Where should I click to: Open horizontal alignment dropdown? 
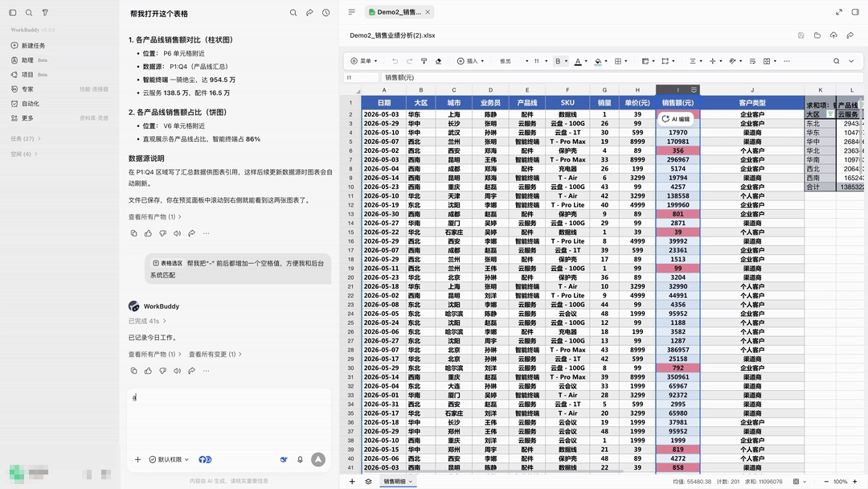click(695, 61)
